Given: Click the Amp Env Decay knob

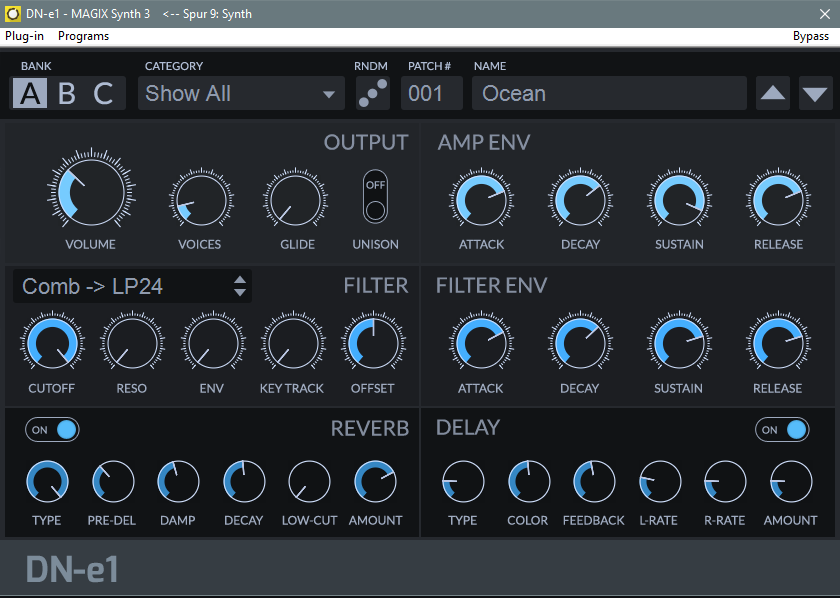Looking at the screenshot, I should (x=580, y=200).
